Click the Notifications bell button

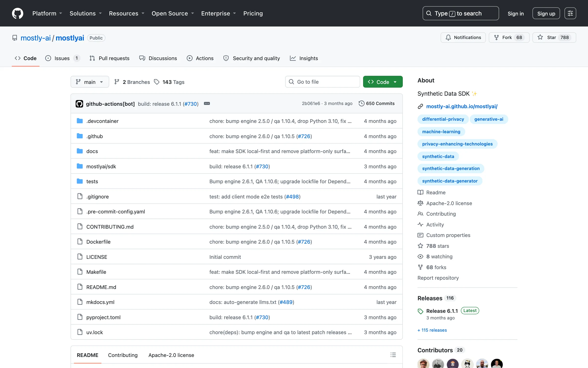tap(463, 38)
